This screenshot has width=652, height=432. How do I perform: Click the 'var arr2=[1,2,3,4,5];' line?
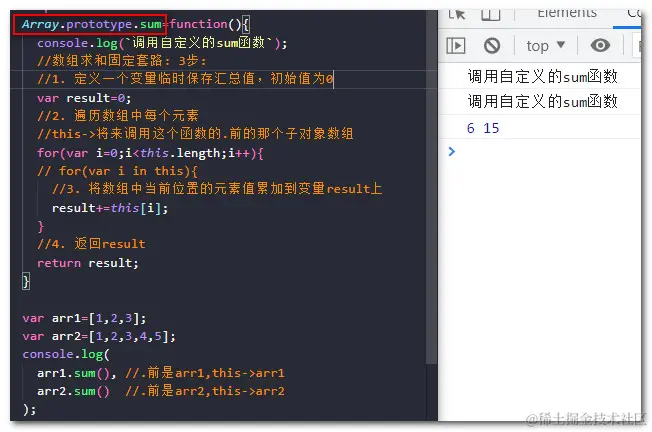99,336
